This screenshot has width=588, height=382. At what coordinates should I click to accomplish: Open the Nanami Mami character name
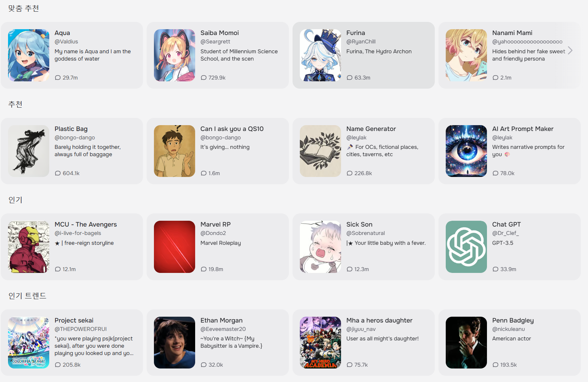click(512, 33)
